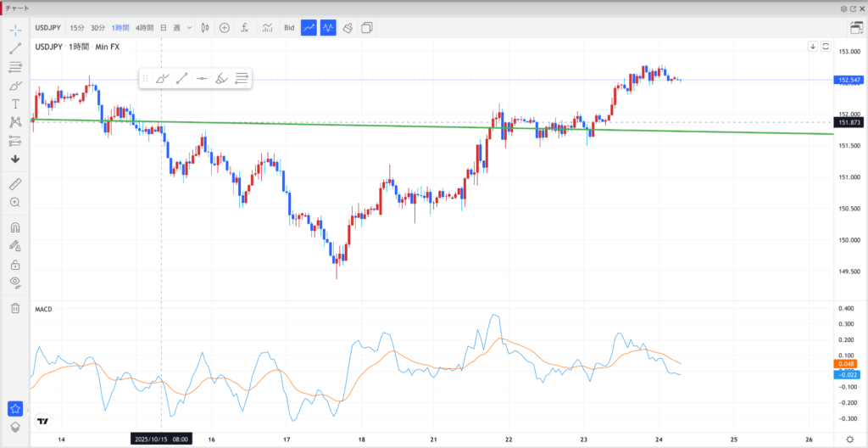Open chart settings gear at bottom right
This screenshot has height=448, width=868.
[850, 440]
